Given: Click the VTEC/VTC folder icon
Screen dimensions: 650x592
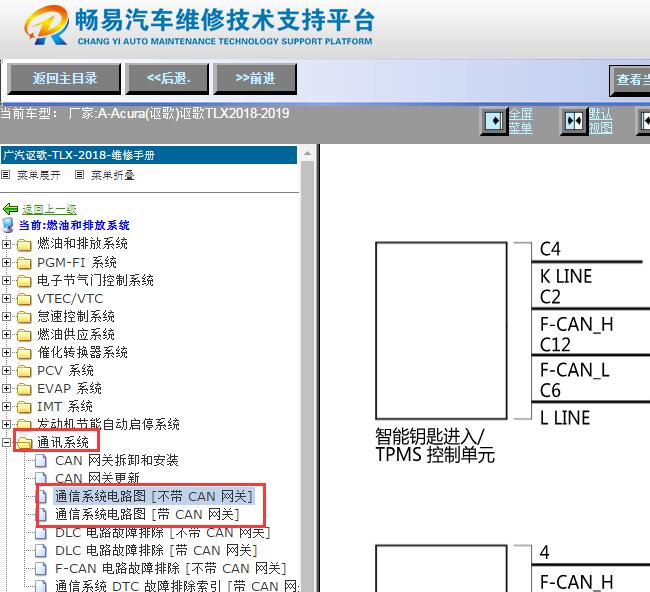Looking at the screenshot, I should [x=24, y=299].
